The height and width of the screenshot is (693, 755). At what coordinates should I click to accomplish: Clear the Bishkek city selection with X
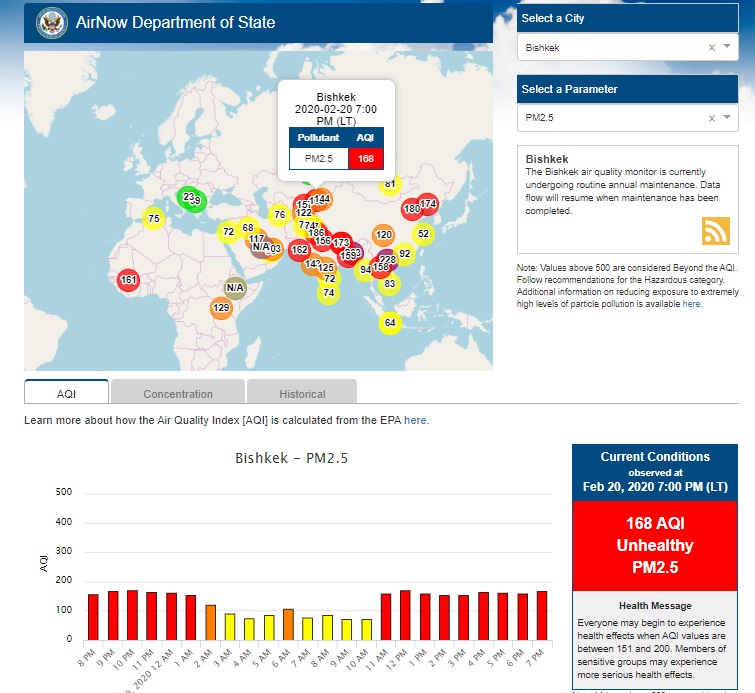click(x=712, y=47)
